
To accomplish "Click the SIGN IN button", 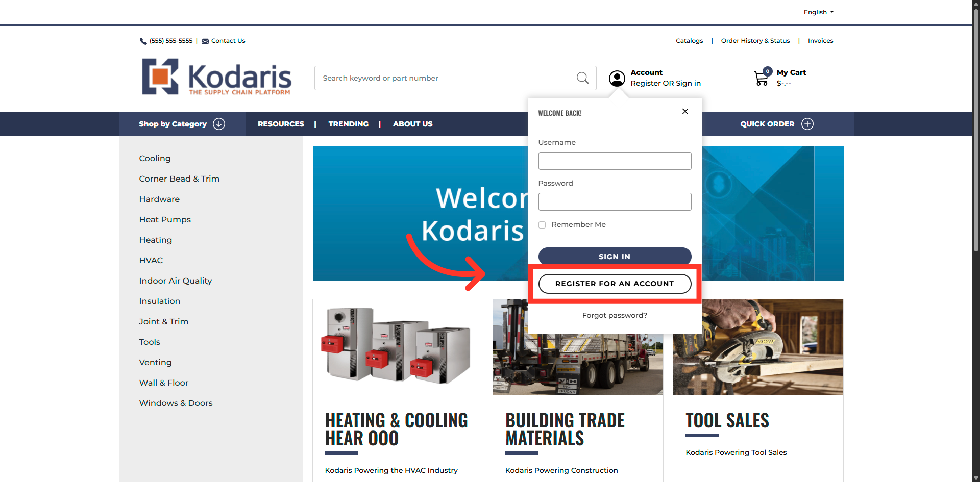I will pyautogui.click(x=615, y=257).
